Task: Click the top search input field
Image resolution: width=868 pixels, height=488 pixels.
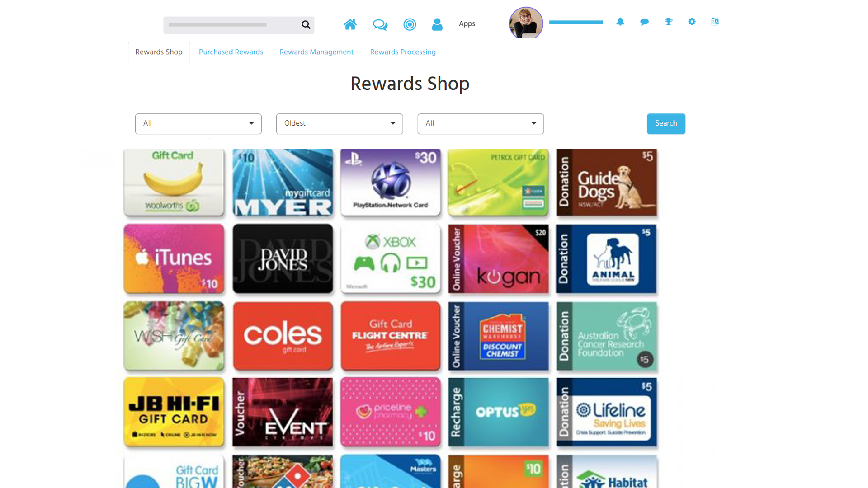Action: 231,25
